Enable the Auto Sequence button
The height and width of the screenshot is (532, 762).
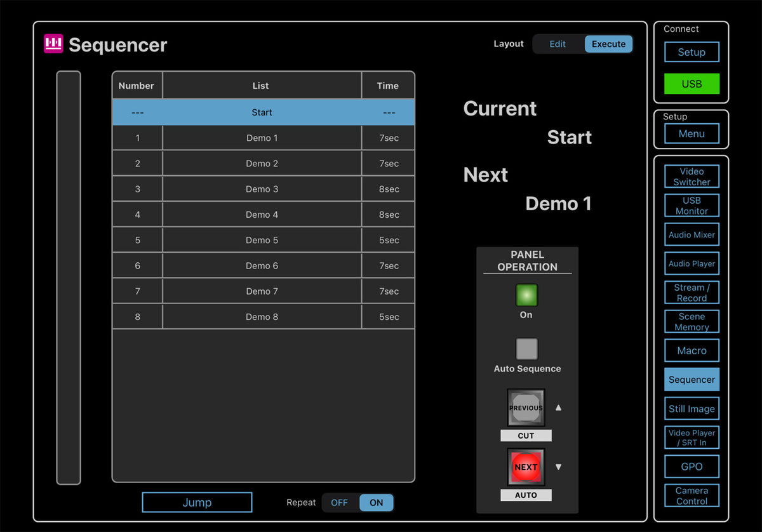click(526, 349)
